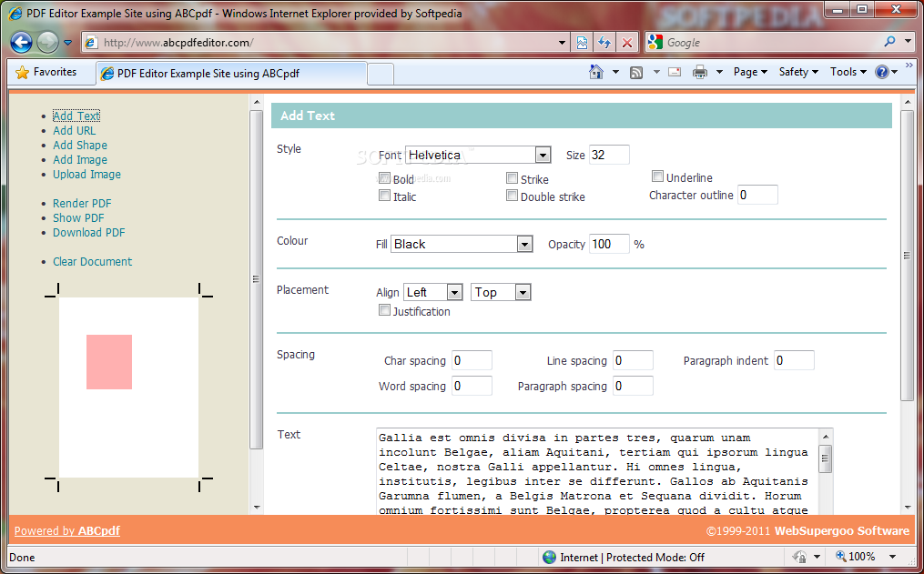
Task: Click inside the Gallia est omnis text area
Action: (x=596, y=473)
